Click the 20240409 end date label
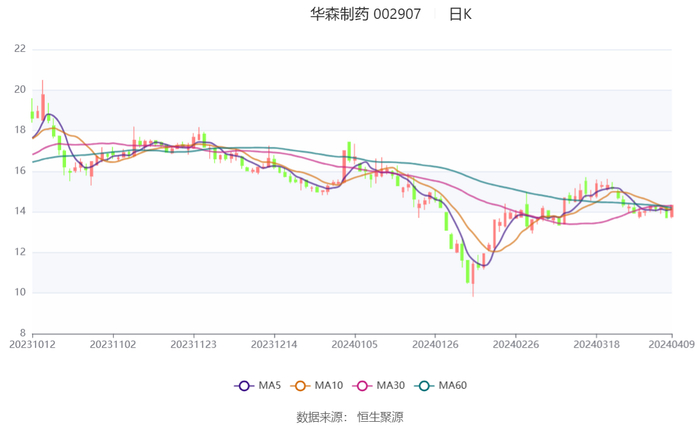The image size is (700, 426). coord(671,343)
